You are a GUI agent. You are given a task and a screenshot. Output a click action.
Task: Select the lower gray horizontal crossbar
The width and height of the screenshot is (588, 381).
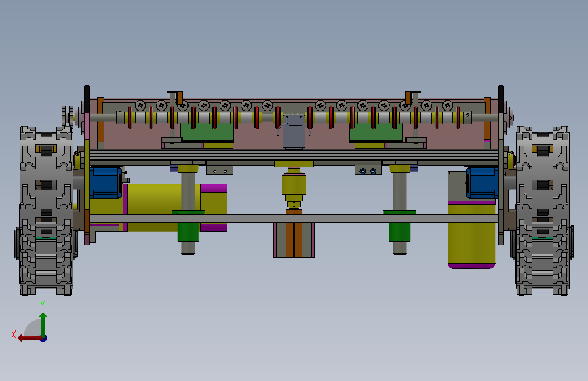tap(294, 218)
